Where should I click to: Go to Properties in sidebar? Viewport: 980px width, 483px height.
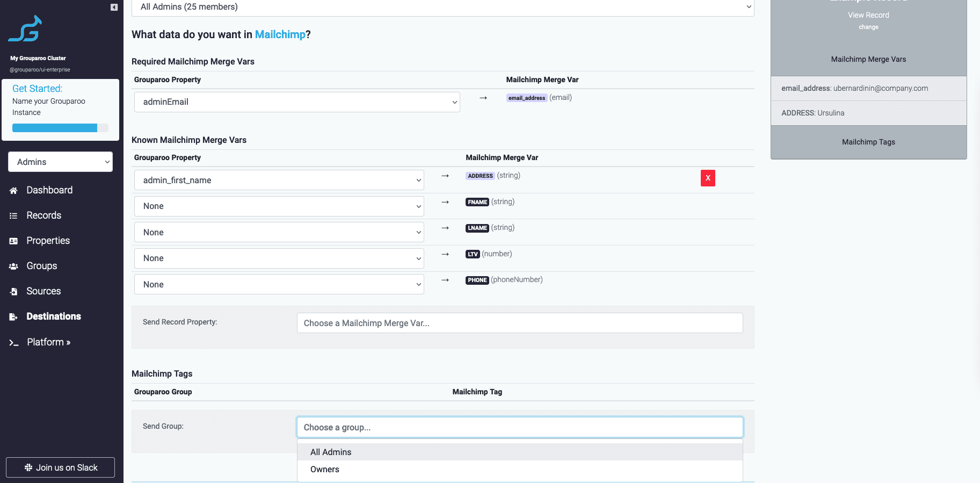48,241
